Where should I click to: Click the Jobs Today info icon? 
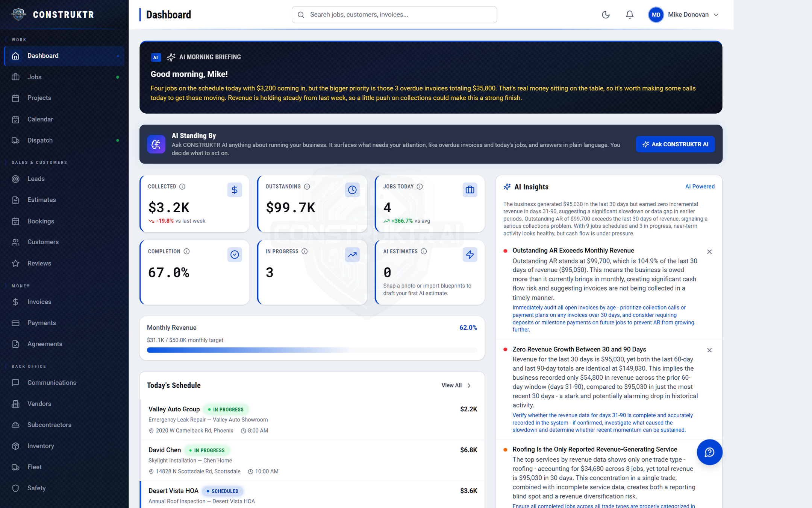420,187
